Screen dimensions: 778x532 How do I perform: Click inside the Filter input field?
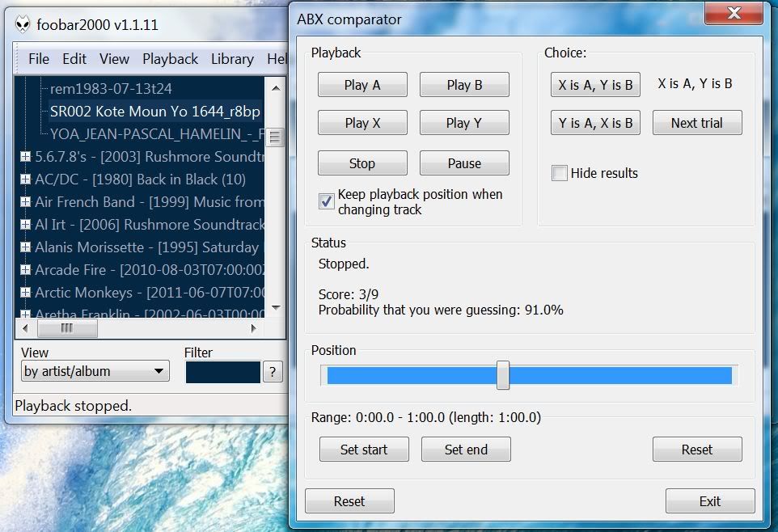tap(222, 372)
